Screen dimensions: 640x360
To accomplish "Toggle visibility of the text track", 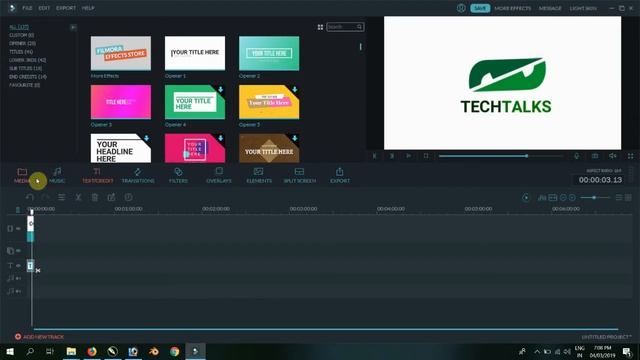I will click(x=18, y=266).
